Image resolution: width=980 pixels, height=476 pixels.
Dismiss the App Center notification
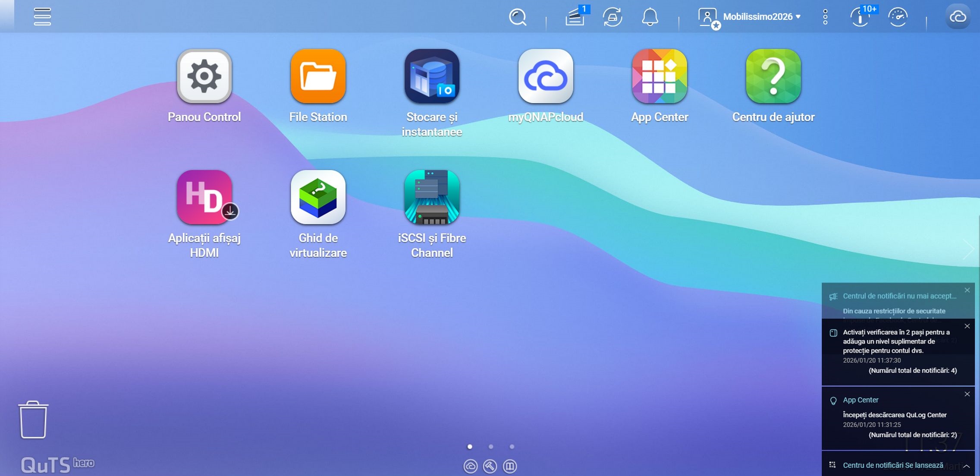[967, 394]
